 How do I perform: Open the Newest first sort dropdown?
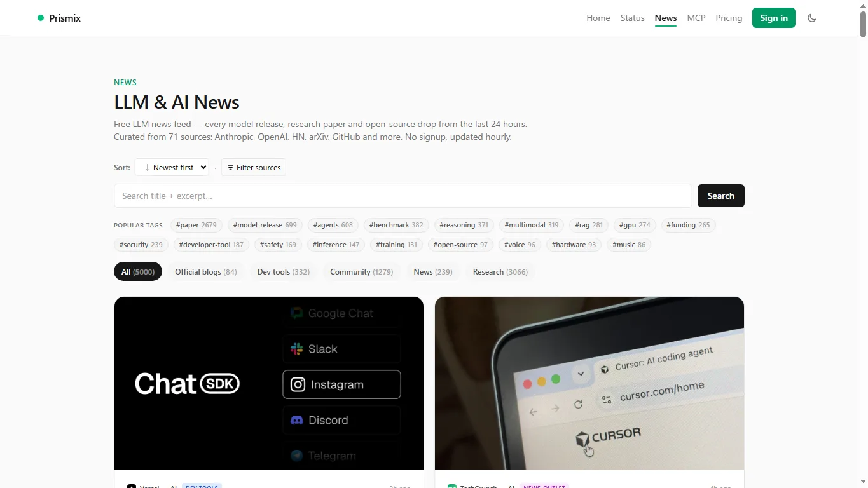click(x=172, y=167)
